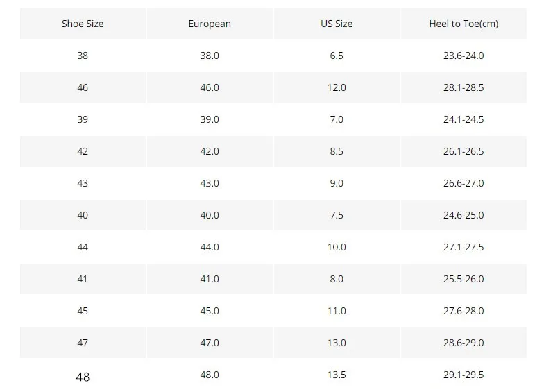This screenshot has height=392, width=544.
Task: Select shoe size 38 cell
Action: click(83, 56)
